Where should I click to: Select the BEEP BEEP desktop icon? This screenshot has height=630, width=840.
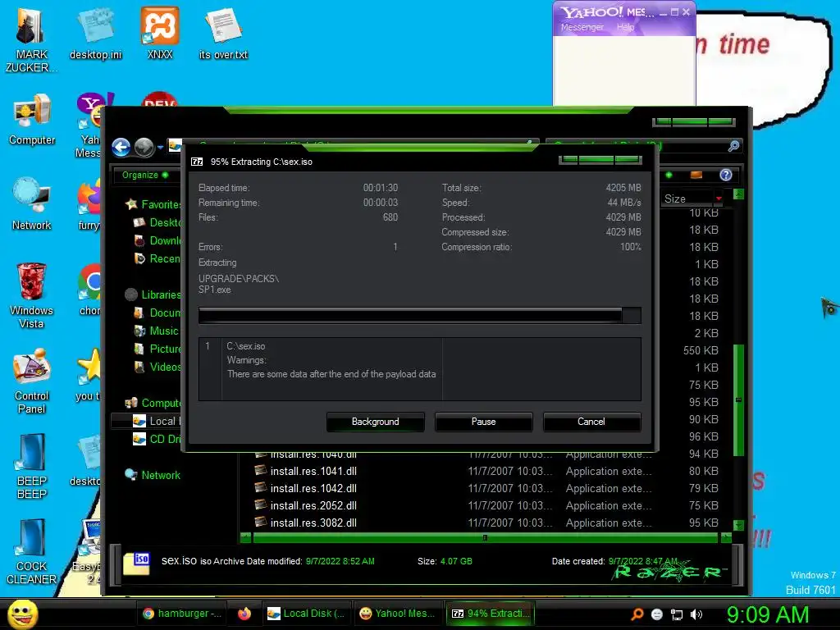[32, 467]
